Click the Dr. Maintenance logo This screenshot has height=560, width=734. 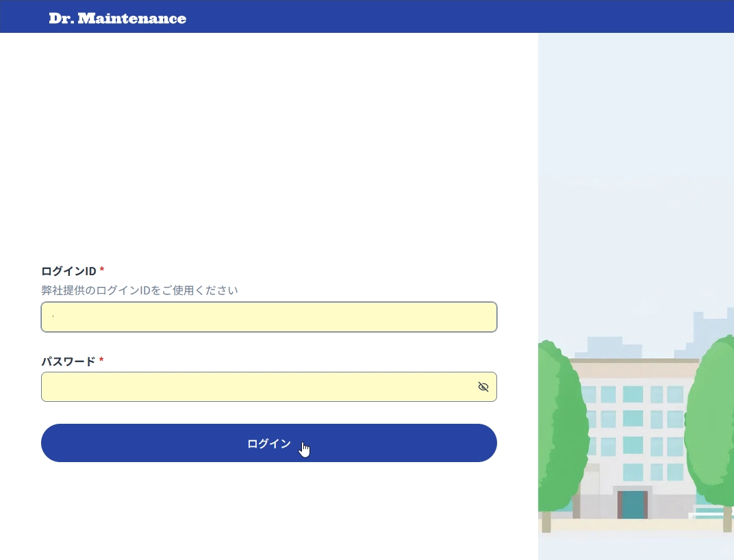pos(118,18)
